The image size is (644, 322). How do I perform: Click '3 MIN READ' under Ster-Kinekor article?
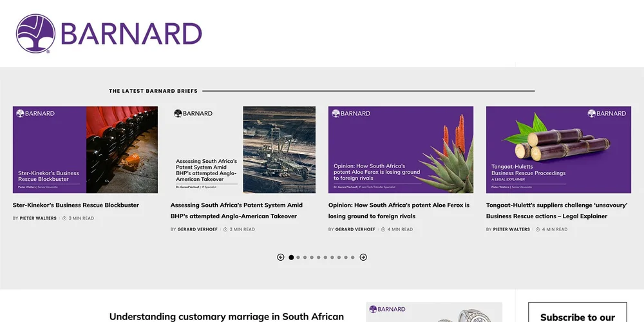click(81, 218)
